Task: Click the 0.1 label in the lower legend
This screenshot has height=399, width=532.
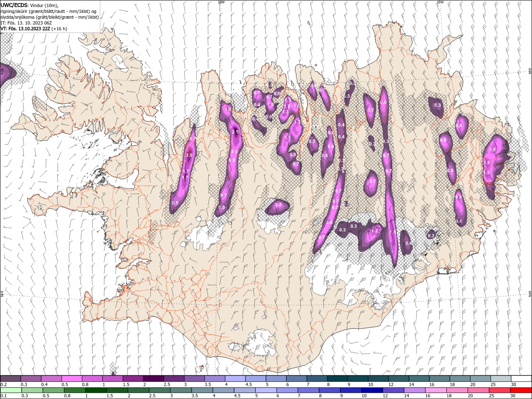Action: tap(3, 396)
